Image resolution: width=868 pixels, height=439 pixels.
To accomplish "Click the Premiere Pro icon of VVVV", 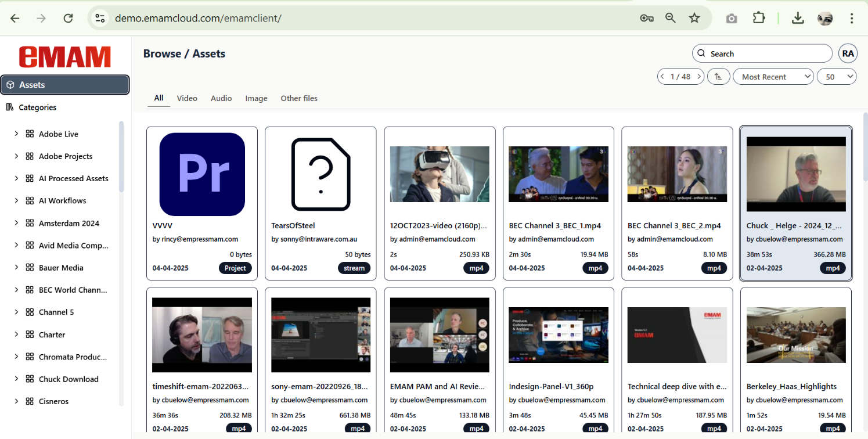I will [202, 174].
